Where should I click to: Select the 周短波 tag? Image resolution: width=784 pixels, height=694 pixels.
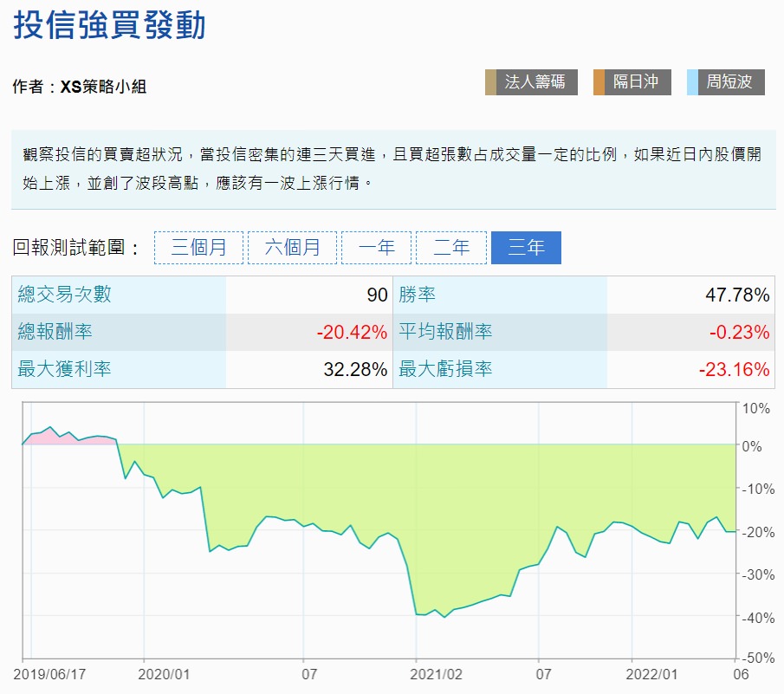pos(729,82)
